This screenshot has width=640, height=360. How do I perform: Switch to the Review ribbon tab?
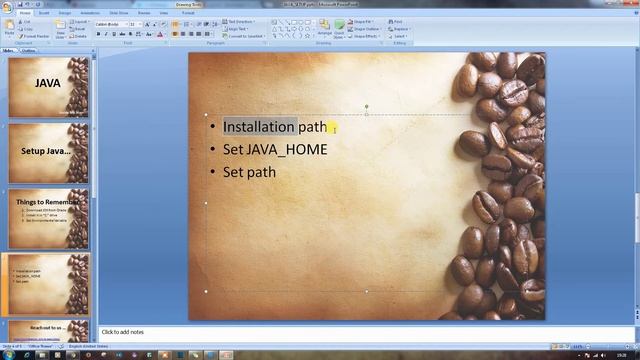(x=144, y=13)
